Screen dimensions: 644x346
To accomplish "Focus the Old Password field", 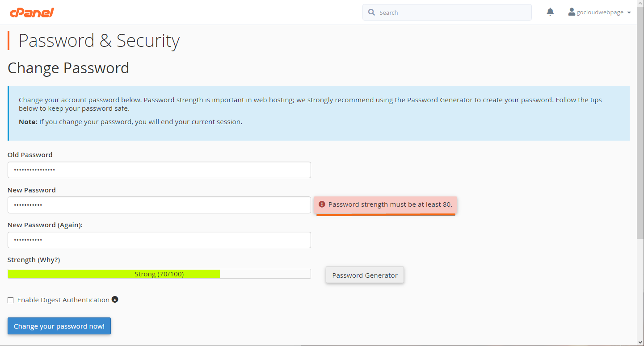I will 159,170.
